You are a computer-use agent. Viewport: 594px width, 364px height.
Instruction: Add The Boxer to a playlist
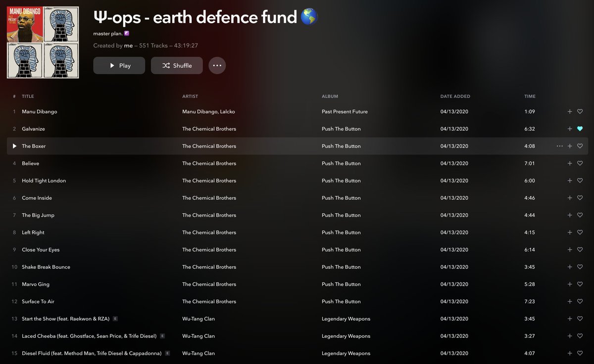pos(570,146)
